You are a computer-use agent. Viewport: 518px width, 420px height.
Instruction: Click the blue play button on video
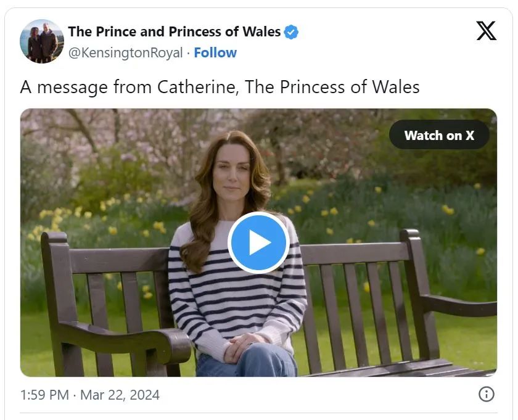(x=258, y=242)
